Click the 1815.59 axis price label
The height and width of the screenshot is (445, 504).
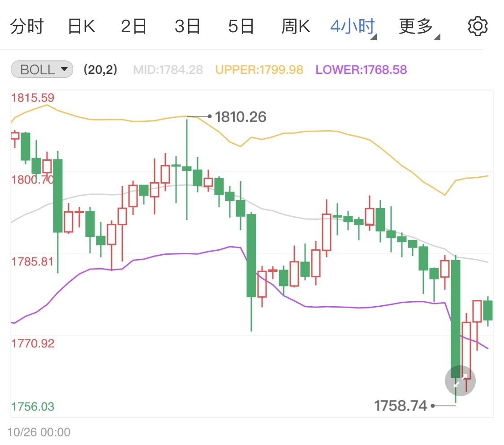point(33,98)
